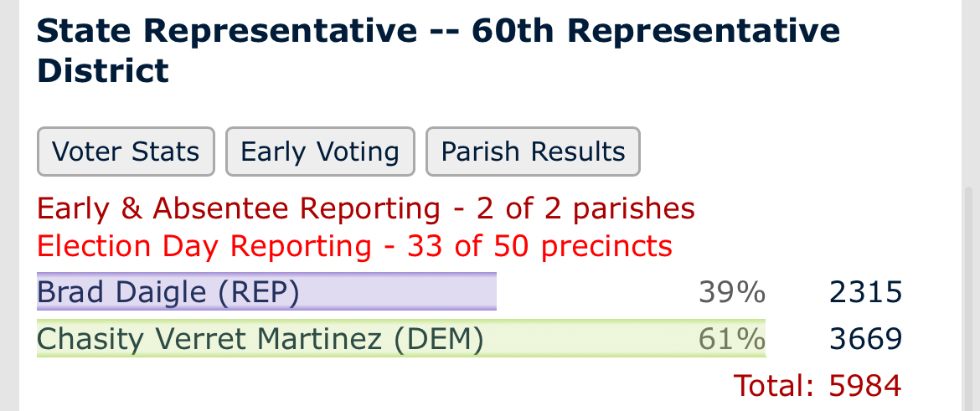Viewport: 980px width, 411px height.
Task: Click the Early Voting button
Action: point(320,152)
